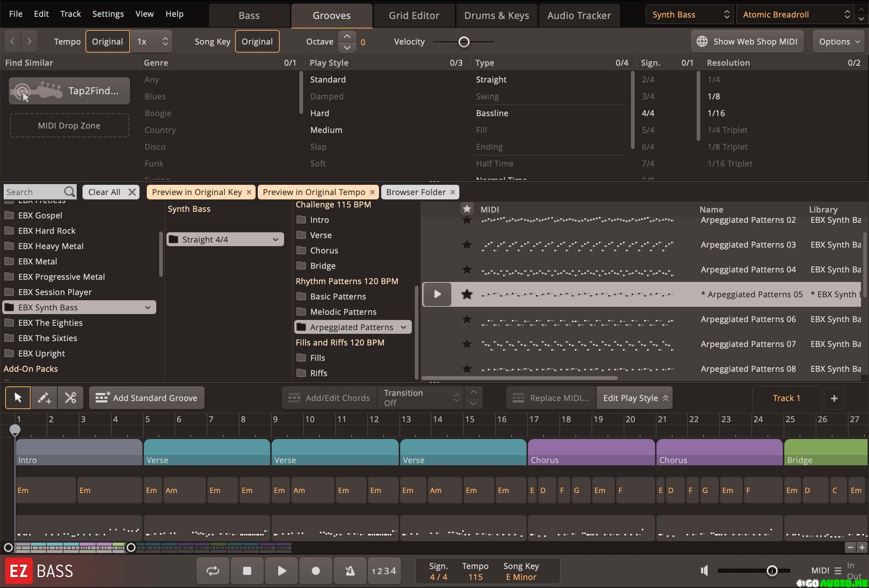Switch to the Grid Editor tab
This screenshot has width=869, height=588.
pyautogui.click(x=414, y=15)
